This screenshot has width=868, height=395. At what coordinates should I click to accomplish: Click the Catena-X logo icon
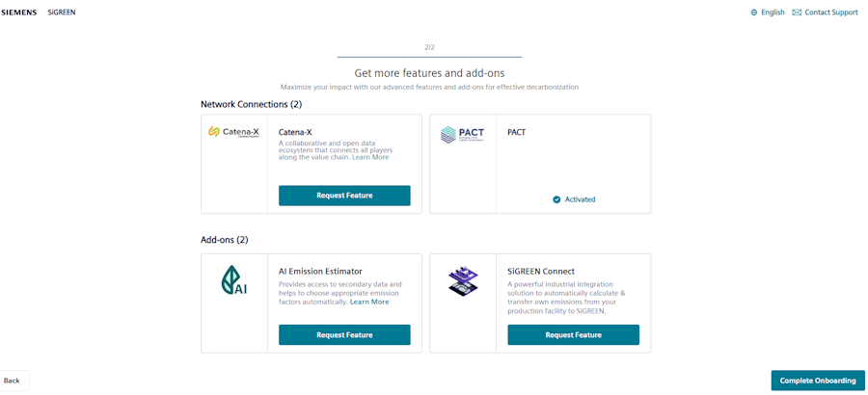tap(233, 132)
